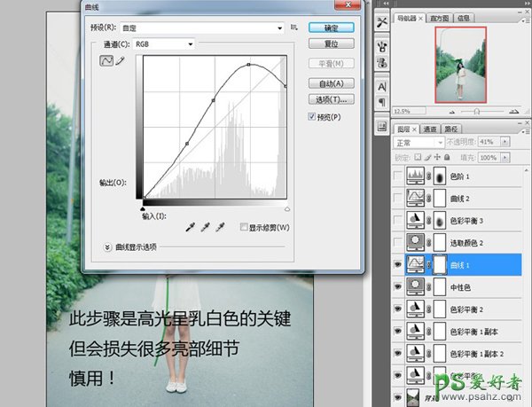The height and width of the screenshot is (407, 532).
Task: Enable the 显示修剪(W) show clipping checkbox
Action: [245, 228]
